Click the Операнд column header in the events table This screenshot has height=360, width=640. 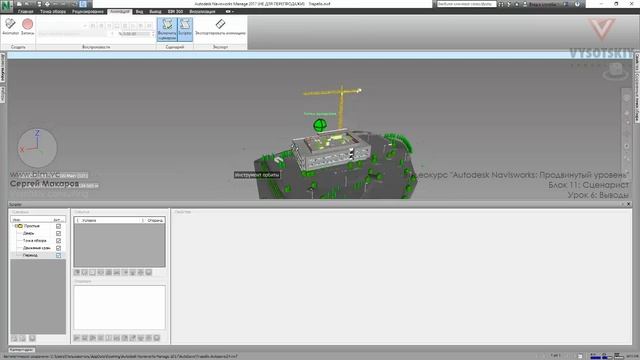[155, 220]
